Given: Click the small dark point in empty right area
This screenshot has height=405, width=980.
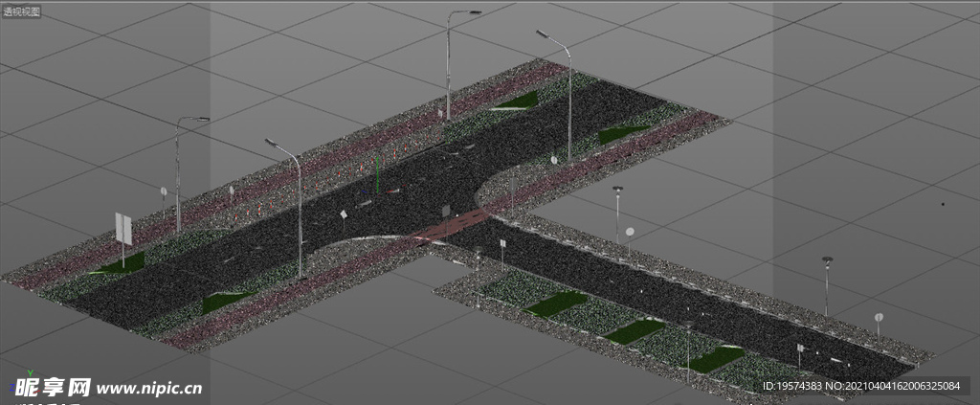Looking at the screenshot, I should pos(943,204).
